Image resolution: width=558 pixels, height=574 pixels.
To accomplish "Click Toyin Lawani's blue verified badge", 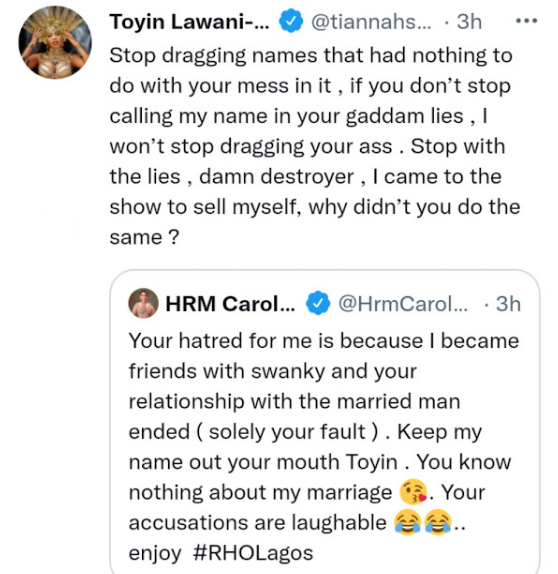I will pos(291,21).
